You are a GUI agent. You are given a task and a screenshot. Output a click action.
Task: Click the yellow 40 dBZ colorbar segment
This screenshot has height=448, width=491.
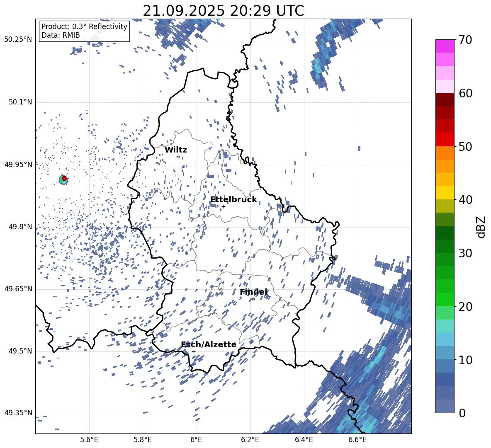click(445, 193)
